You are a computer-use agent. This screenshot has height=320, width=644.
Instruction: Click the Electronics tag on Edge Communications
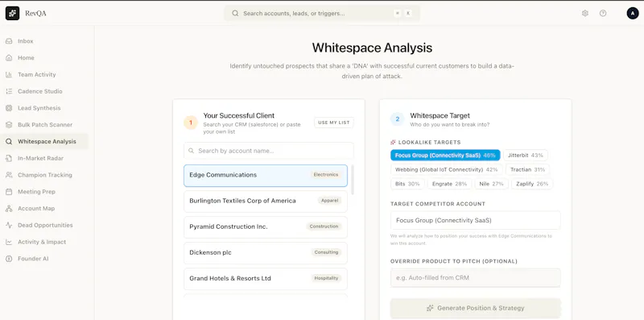coord(326,175)
